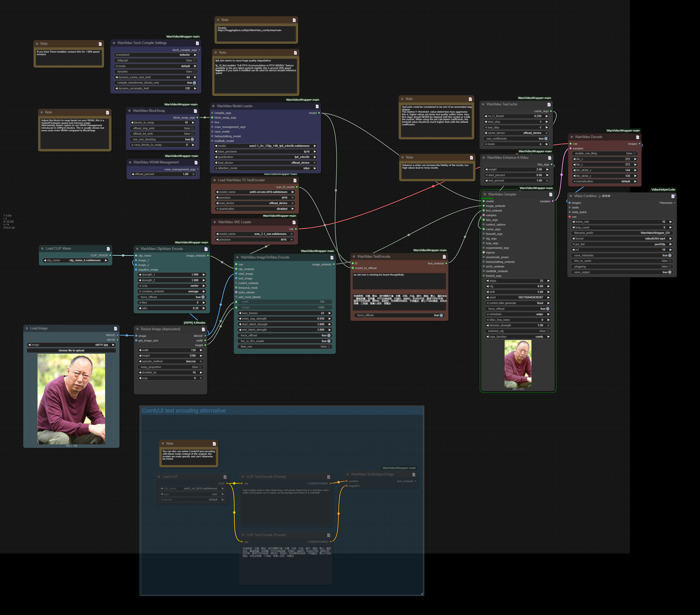Image resolution: width=700 pixels, height=615 pixels.
Task: Click the note icon on WanVideo TextEncode
Action: tap(444, 257)
